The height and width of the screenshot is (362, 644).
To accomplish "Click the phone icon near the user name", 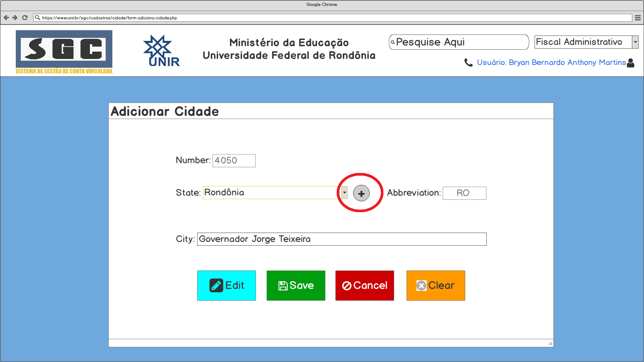I will point(469,62).
